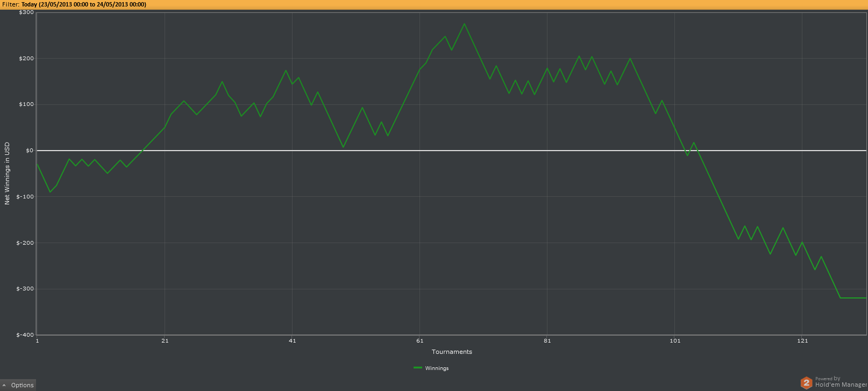Screen dimensions: 868x391
Task: Select the highest peak of winnings line
Action: [x=465, y=24]
